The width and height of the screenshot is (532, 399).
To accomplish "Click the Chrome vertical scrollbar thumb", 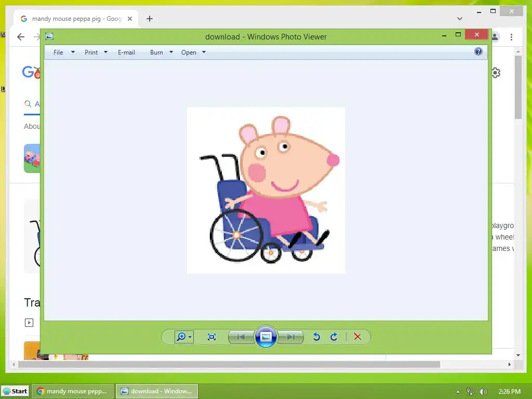I will tap(518, 87).
